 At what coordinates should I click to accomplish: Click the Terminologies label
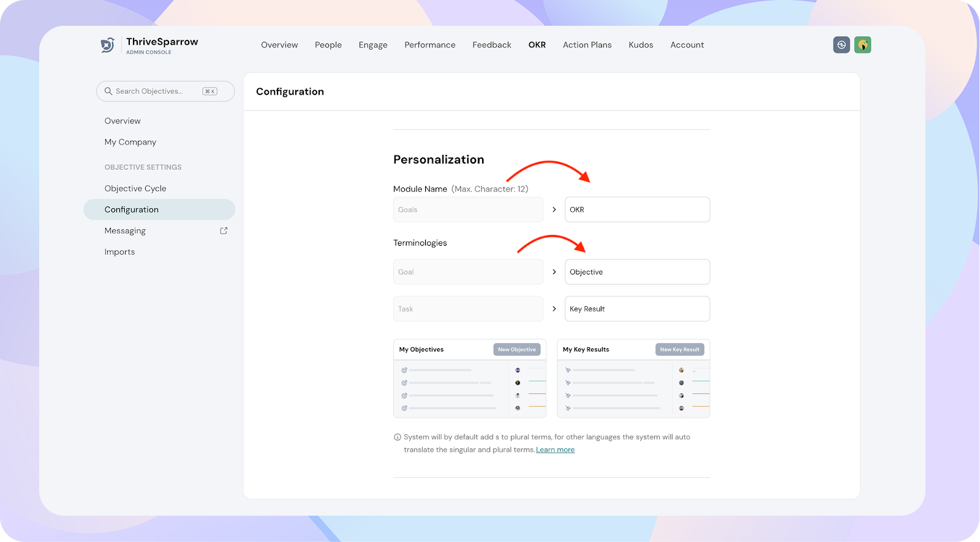click(420, 243)
